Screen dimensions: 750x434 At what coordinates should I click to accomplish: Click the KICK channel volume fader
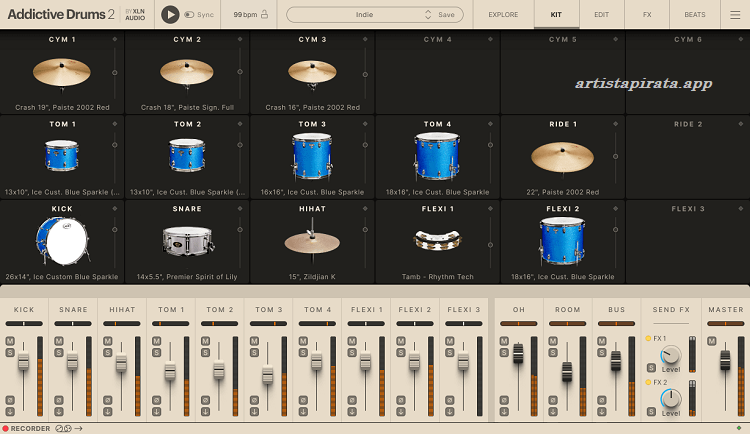point(23,360)
